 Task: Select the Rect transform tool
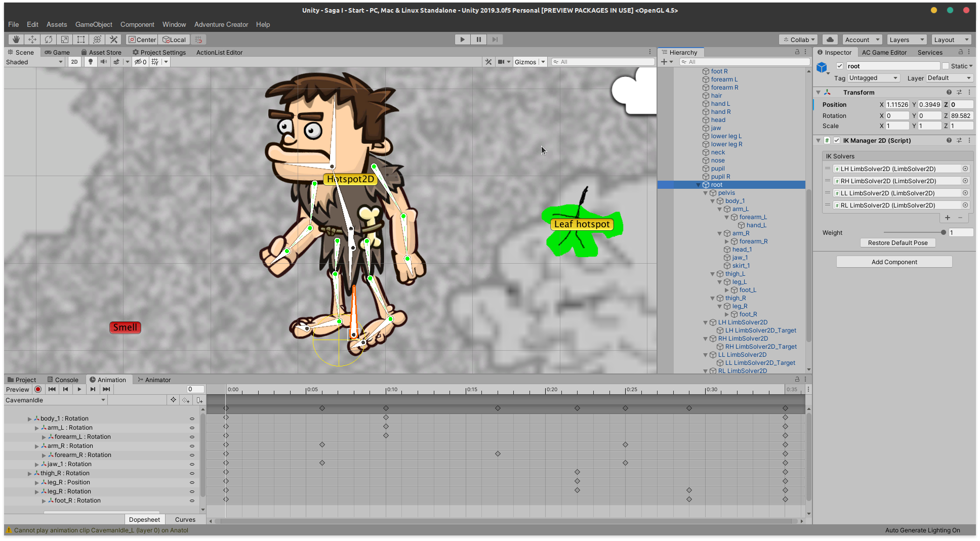click(81, 39)
